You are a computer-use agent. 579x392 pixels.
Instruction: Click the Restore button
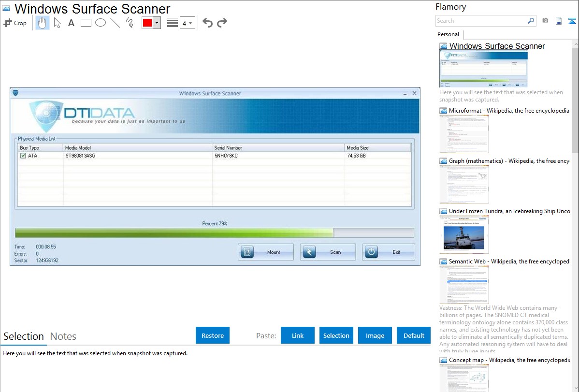click(213, 335)
